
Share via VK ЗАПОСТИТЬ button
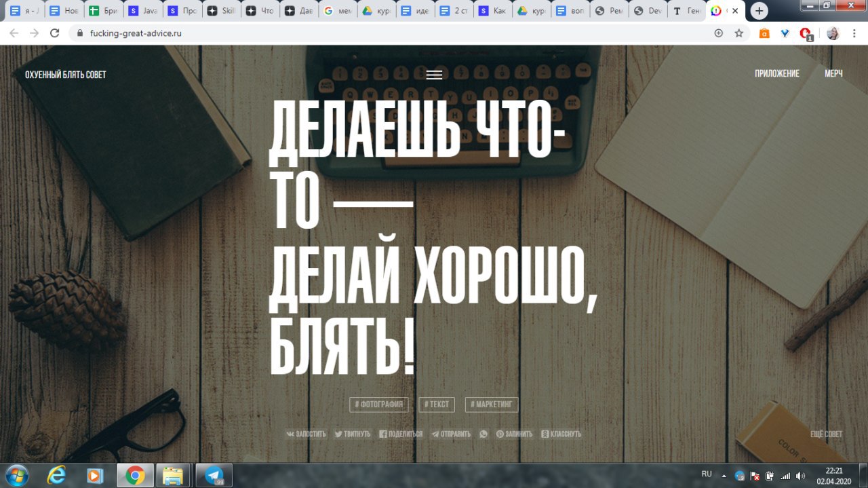[306, 434]
